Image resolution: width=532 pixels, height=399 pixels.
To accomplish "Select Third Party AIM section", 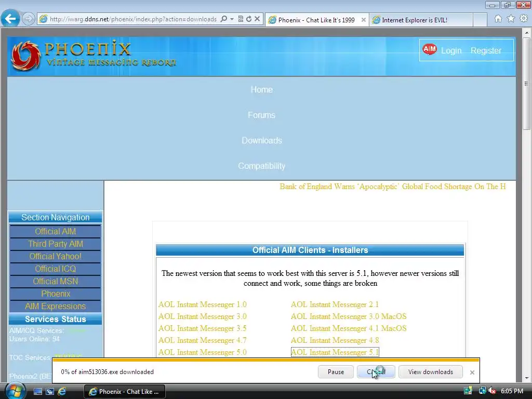I will (x=55, y=244).
